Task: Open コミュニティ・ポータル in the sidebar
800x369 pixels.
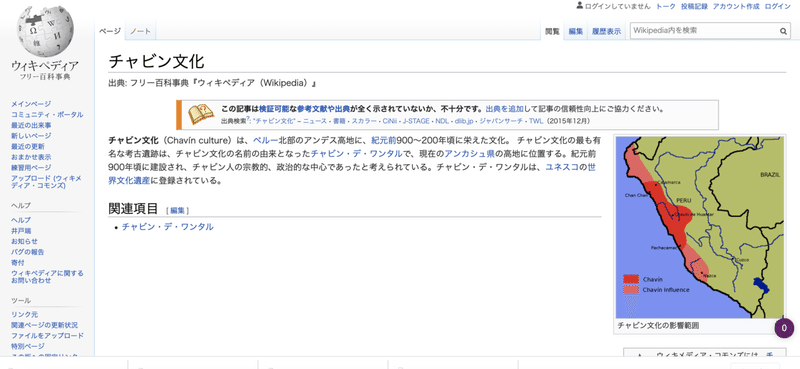Action: (47, 114)
